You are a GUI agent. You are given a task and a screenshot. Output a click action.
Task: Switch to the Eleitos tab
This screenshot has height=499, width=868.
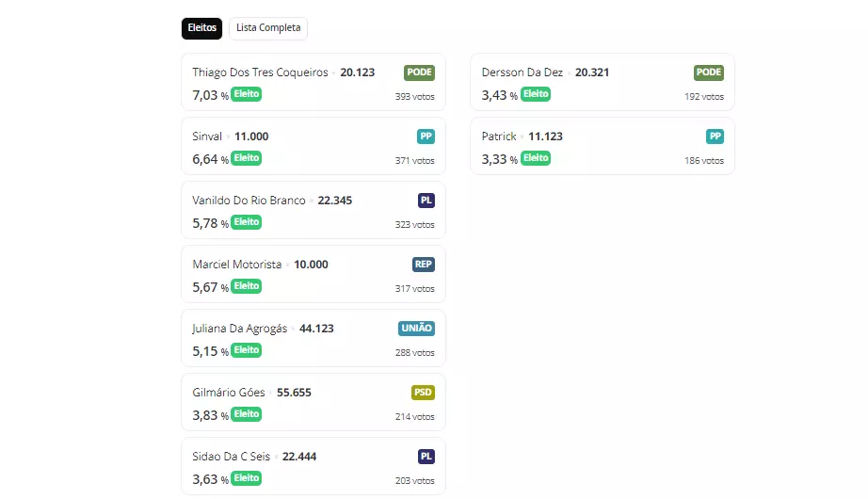[201, 28]
